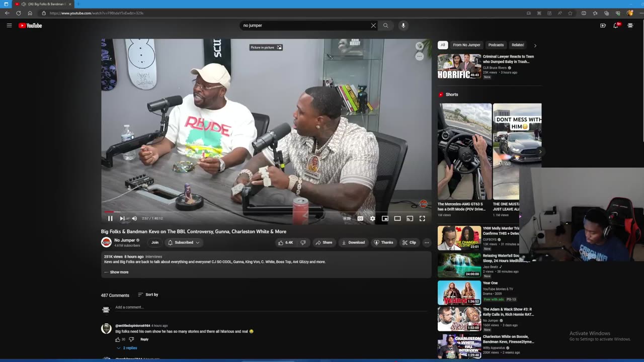Open No Jumper channel name link
The height and width of the screenshot is (362, 644).
tap(125, 240)
